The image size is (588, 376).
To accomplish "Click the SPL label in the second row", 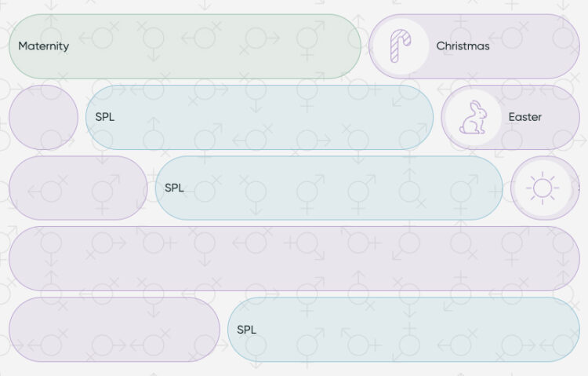I will 104,117.
